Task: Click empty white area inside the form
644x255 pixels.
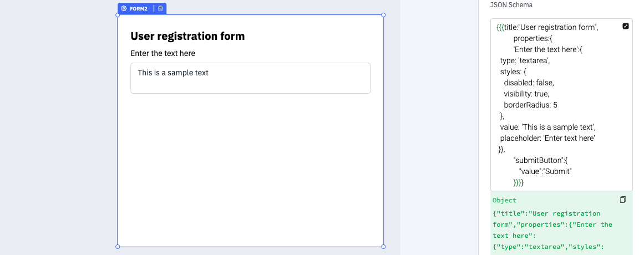Action: (250, 172)
